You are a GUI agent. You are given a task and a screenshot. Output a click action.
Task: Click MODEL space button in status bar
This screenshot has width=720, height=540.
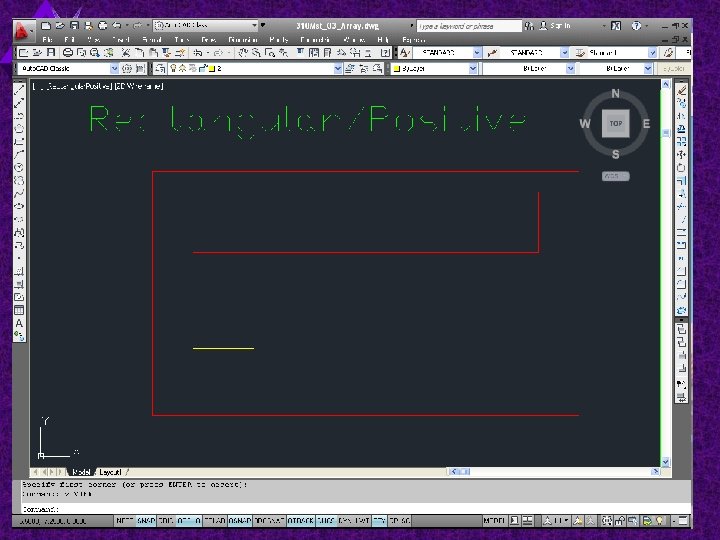point(495,521)
